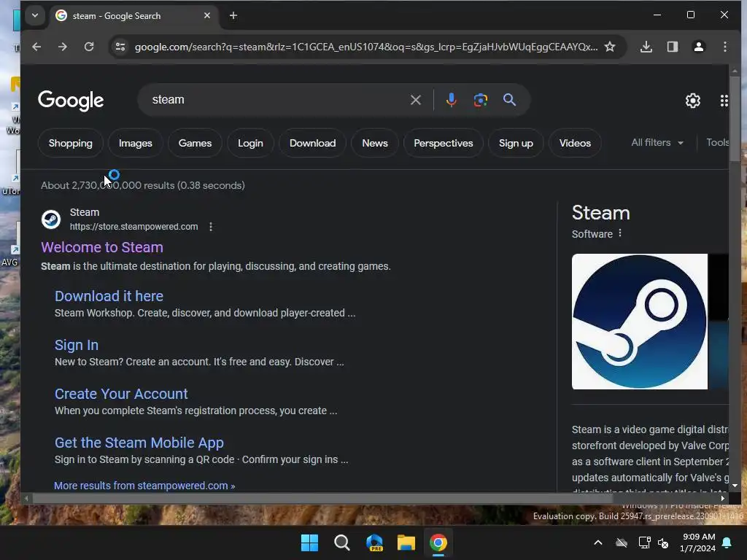Viewport: 747px width, 560px height.
Task: Click vertical scrollbar down arrow
Action: (x=735, y=486)
